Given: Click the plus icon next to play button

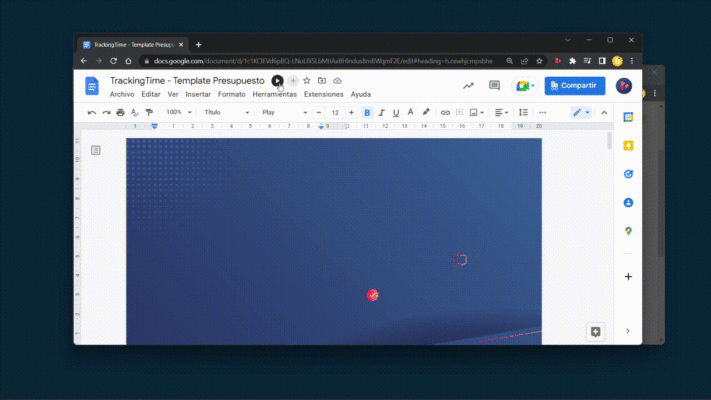Looking at the screenshot, I should (293, 81).
